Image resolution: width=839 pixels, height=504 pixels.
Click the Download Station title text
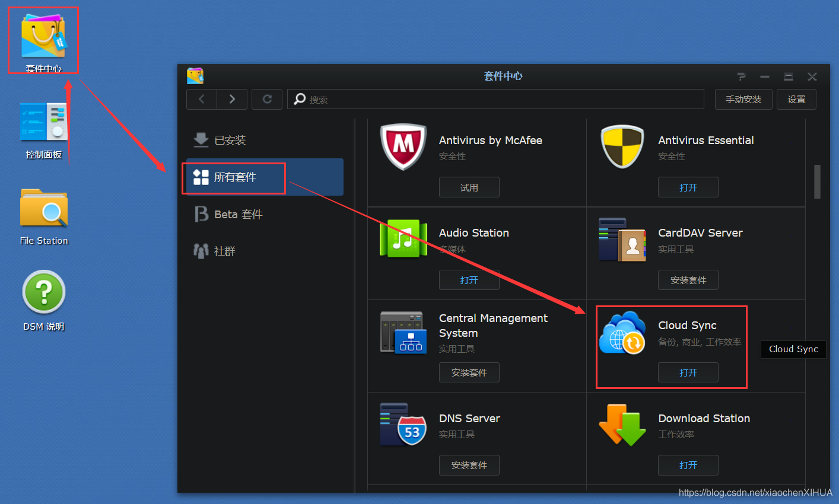(704, 419)
